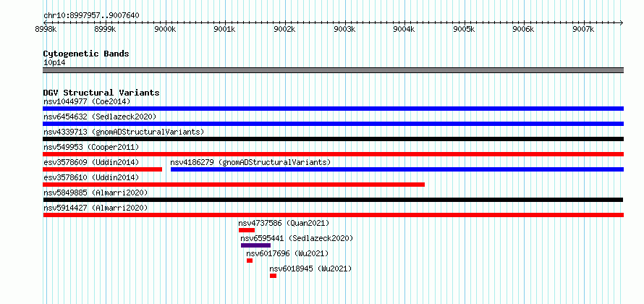644x304 pixels.
Task: Select the nsv4737586 (Quan2021) red bar
Action: (247, 230)
